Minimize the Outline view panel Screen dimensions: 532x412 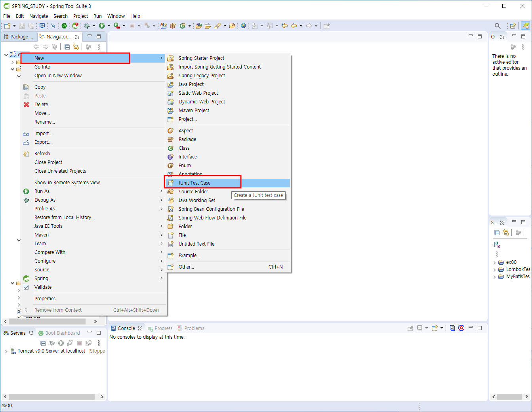pos(514,36)
